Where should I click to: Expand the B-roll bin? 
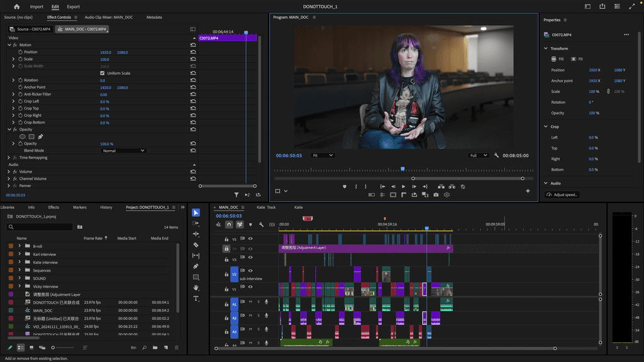[x=19, y=246]
